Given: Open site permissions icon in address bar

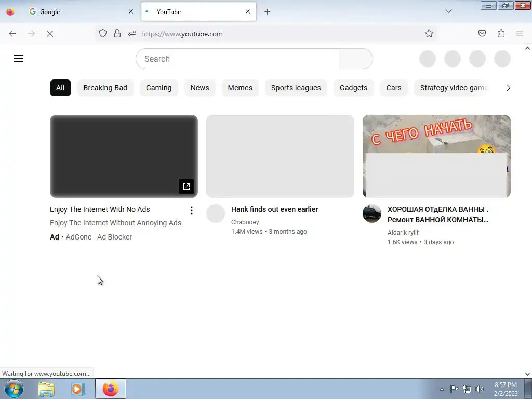Looking at the screenshot, I should tap(132, 33).
